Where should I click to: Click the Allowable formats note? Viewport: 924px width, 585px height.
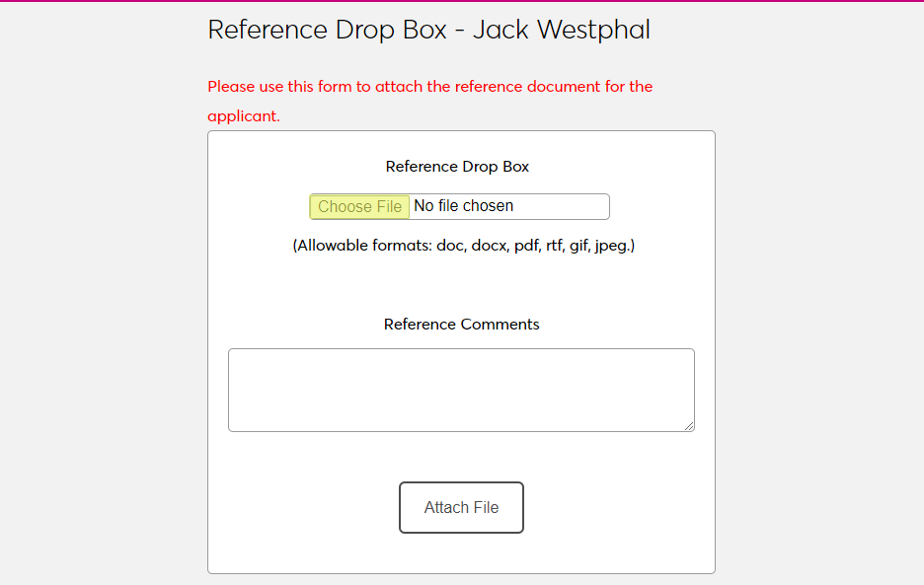tap(463, 246)
